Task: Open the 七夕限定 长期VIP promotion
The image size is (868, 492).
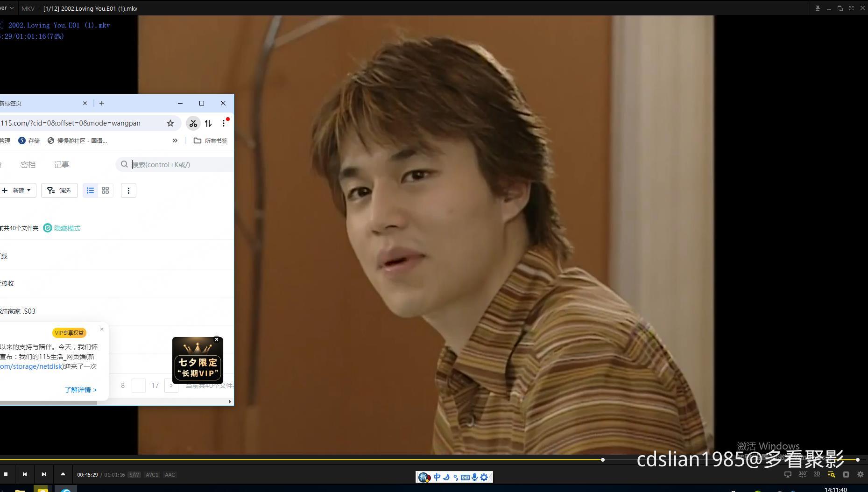Action: click(198, 361)
